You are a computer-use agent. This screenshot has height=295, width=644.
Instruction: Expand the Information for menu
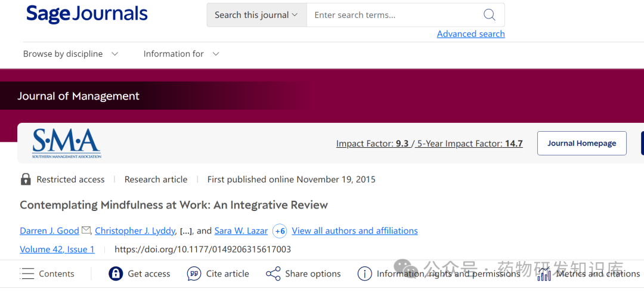(x=181, y=54)
